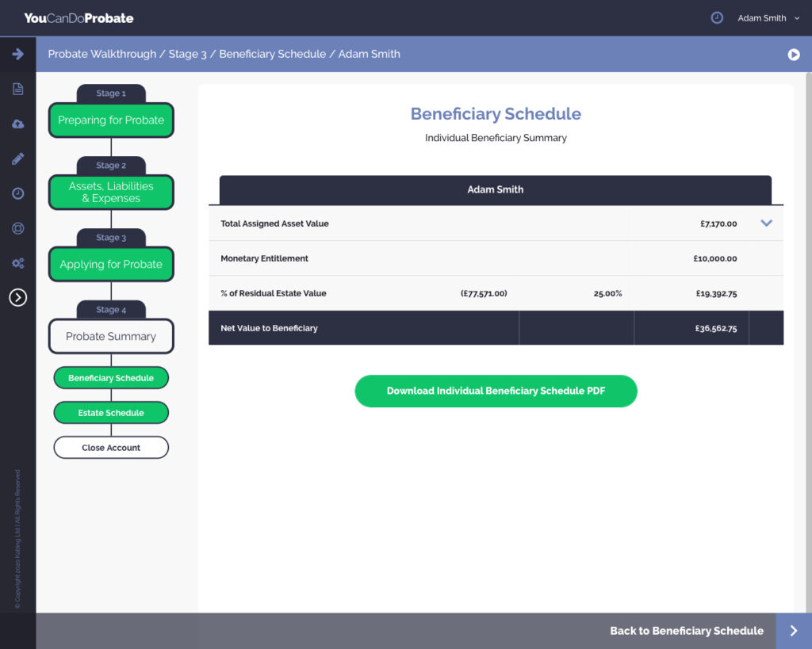Click Back to Beneficiary Schedule link

[686, 631]
